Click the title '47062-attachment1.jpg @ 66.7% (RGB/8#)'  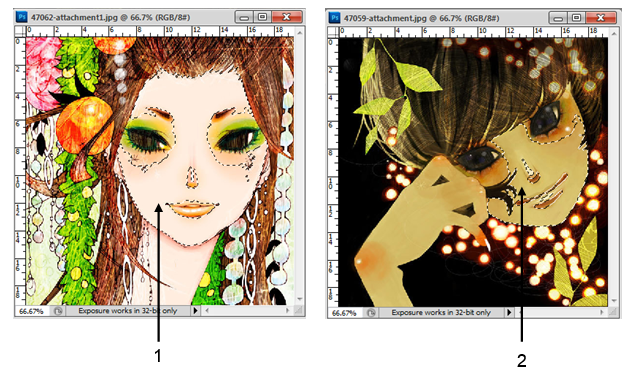coord(111,18)
